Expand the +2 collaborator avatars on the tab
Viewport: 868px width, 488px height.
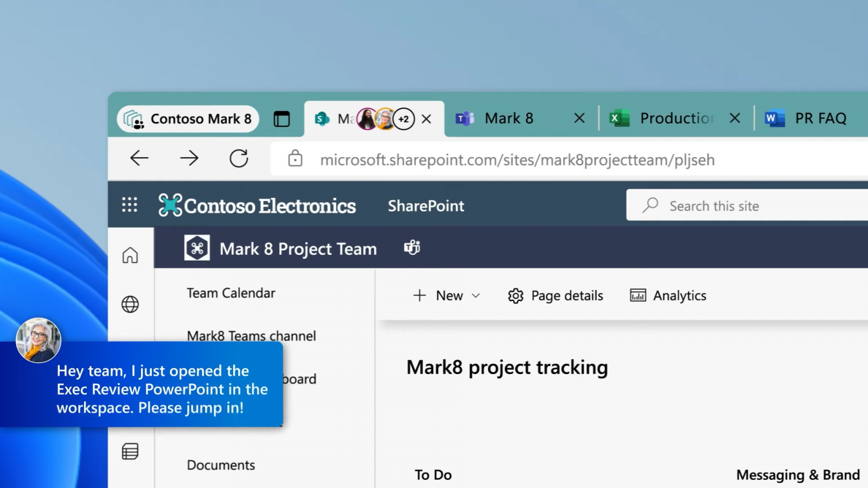403,119
